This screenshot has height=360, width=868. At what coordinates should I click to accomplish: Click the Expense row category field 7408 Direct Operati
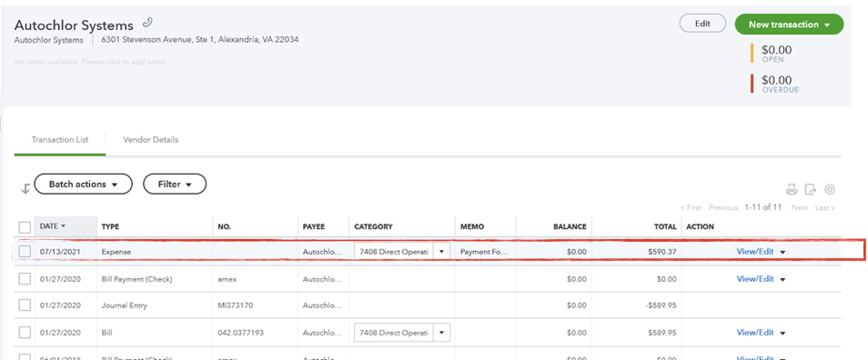tap(394, 252)
